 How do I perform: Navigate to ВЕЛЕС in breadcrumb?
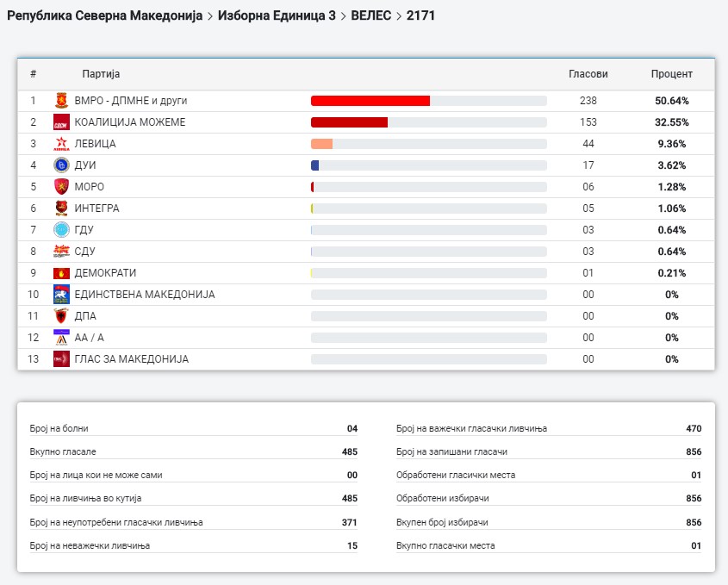click(x=372, y=16)
